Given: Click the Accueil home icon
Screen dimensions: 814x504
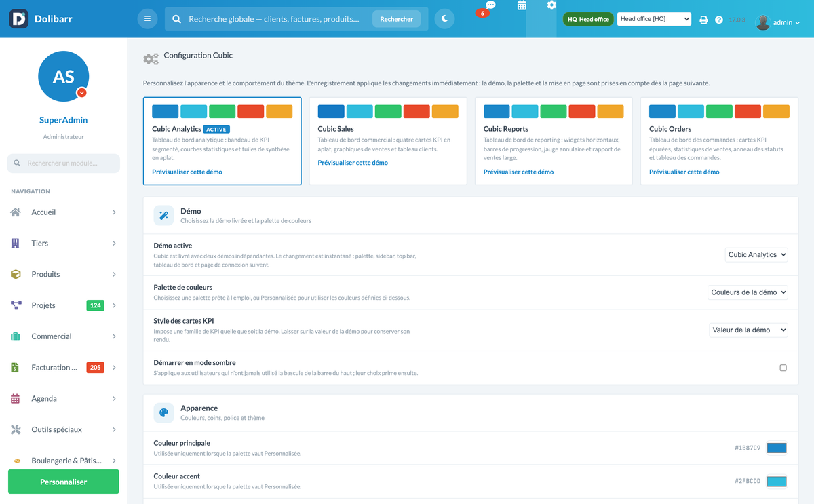Looking at the screenshot, I should [x=16, y=212].
